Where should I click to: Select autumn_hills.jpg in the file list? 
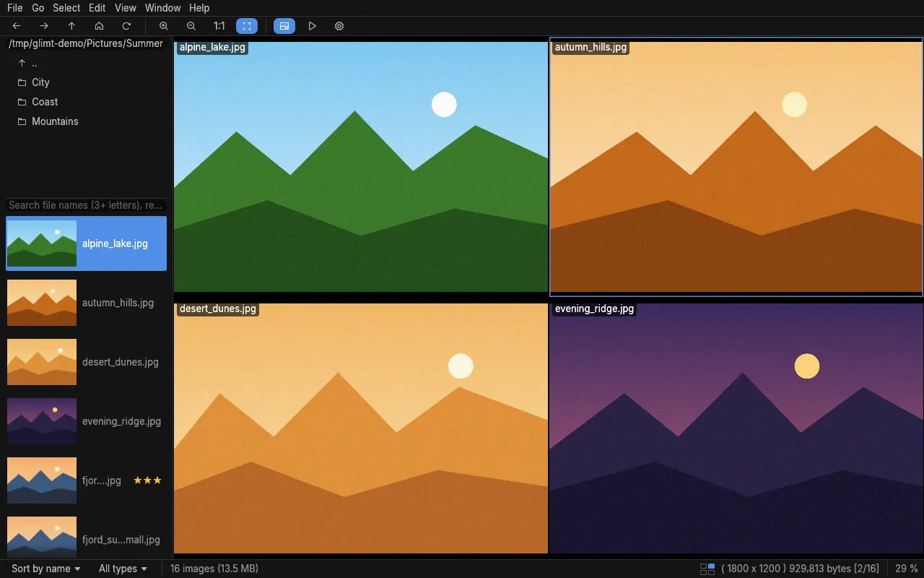tap(87, 303)
